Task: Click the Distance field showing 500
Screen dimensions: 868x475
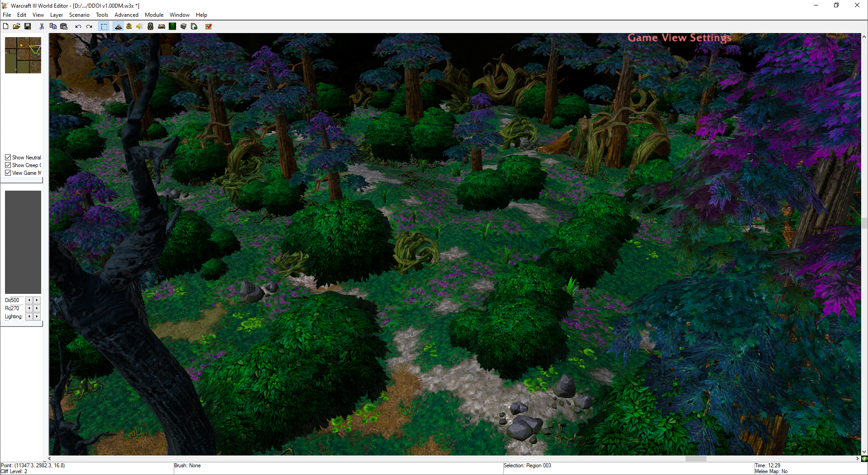Action: tap(16, 300)
